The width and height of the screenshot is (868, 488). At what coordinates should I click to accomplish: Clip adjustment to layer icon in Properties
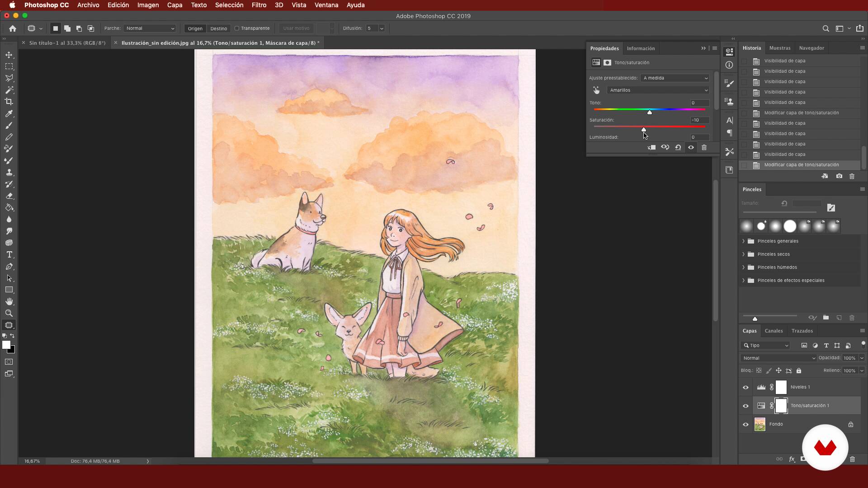pos(651,147)
